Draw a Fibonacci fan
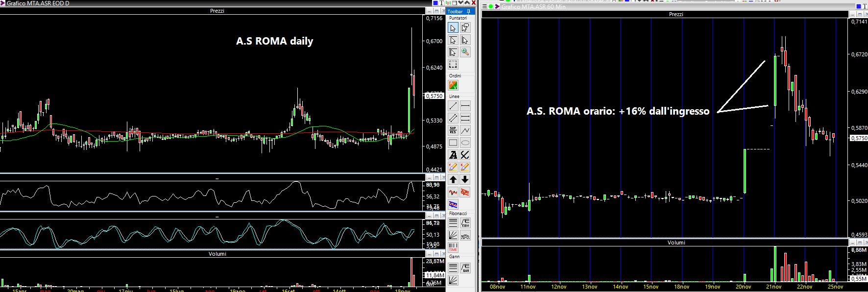The width and height of the screenshot is (868, 292). click(x=453, y=235)
